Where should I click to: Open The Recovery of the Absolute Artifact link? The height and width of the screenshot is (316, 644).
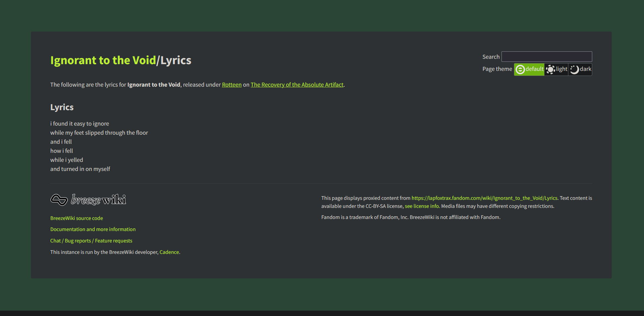tap(297, 85)
